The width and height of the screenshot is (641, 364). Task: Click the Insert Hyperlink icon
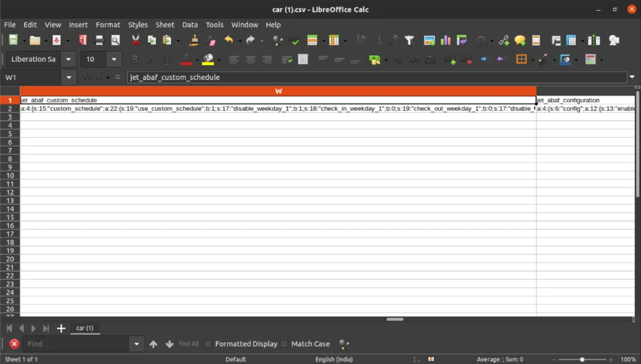pos(504,40)
